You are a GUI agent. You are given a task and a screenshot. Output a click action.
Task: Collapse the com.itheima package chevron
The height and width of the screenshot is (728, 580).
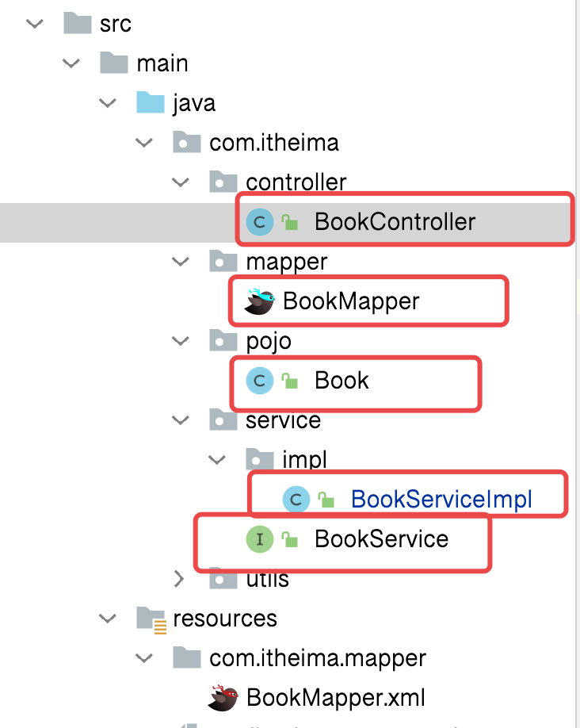(x=143, y=143)
